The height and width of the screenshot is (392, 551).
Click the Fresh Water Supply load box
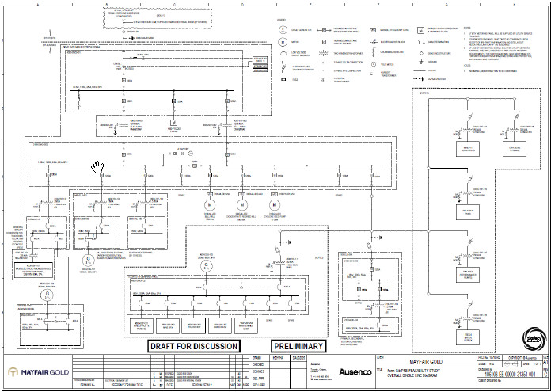click(468, 337)
